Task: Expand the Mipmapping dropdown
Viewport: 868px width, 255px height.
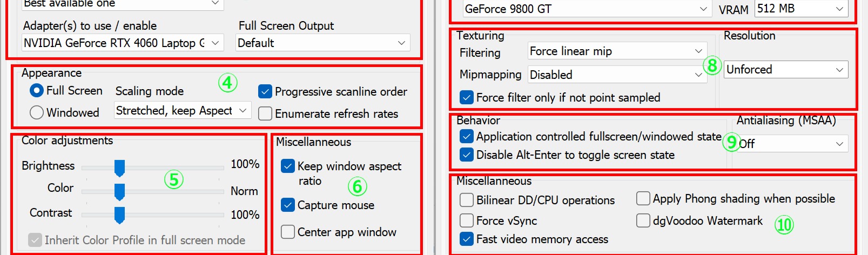Action: (x=617, y=75)
